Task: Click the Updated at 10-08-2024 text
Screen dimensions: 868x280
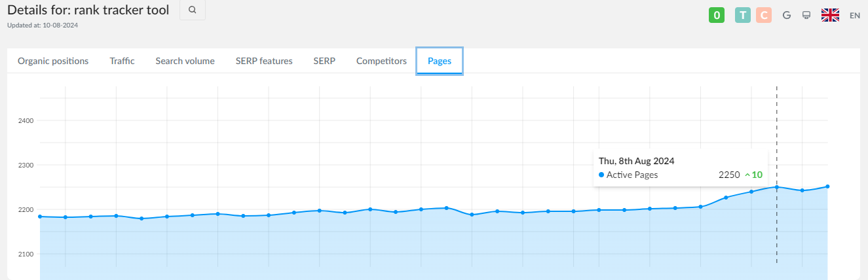Action: click(x=42, y=25)
